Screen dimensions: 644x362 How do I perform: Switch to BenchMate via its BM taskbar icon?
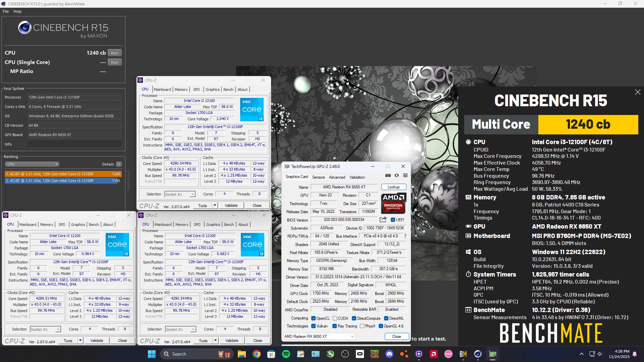coord(463,354)
